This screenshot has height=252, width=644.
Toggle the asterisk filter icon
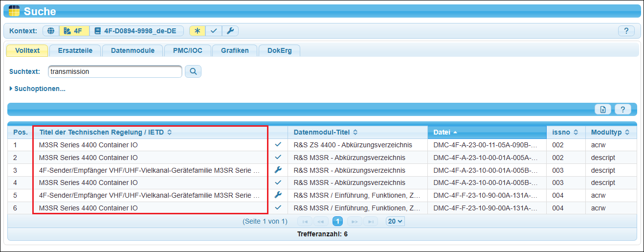pos(198,31)
